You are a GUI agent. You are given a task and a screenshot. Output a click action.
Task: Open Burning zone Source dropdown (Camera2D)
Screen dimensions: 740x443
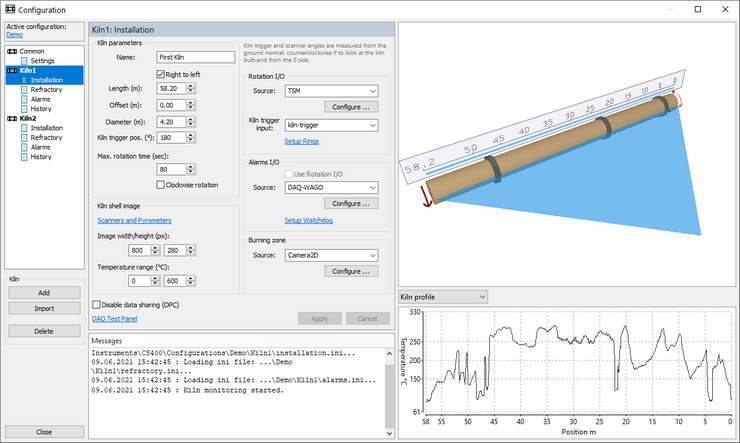click(331, 255)
